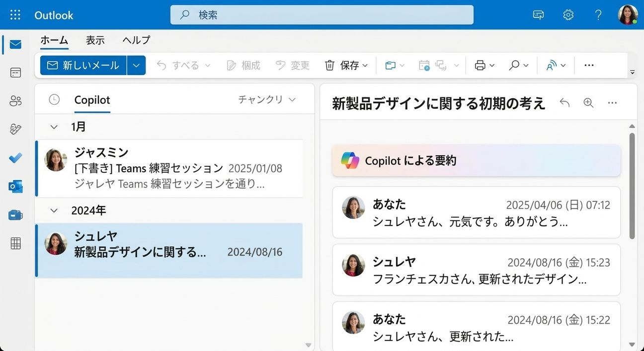Click the 椆成 toolbar button
Image resolution: width=644 pixels, height=351 pixels.
click(243, 66)
